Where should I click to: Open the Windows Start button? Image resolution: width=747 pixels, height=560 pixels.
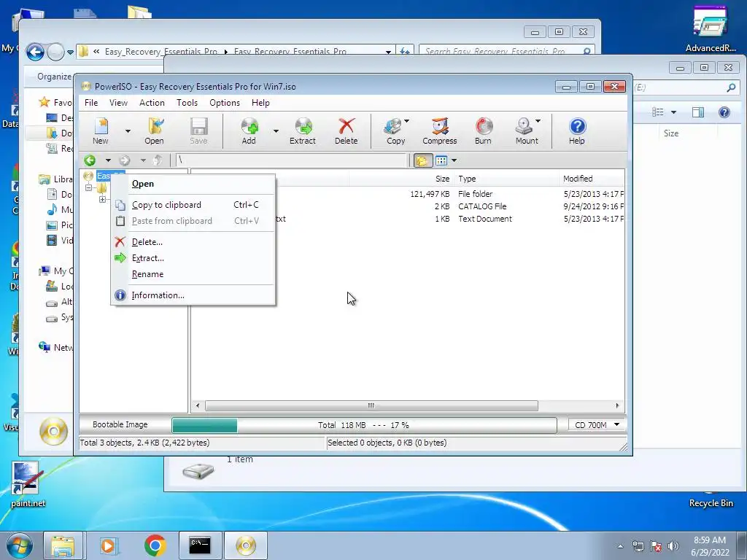20,545
